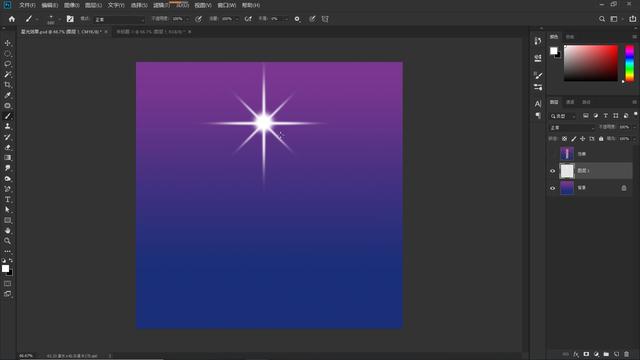Select the Eyedropper tool
The width and height of the screenshot is (640, 360).
(x=7, y=95)
